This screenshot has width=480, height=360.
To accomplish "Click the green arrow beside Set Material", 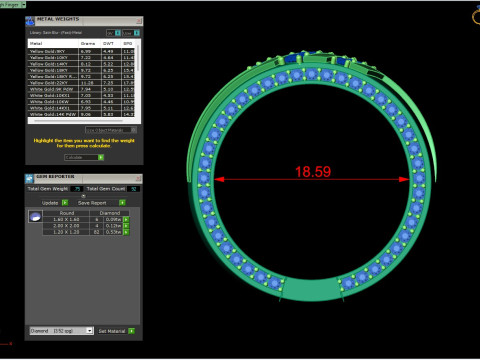I will [x=132, y=331].
